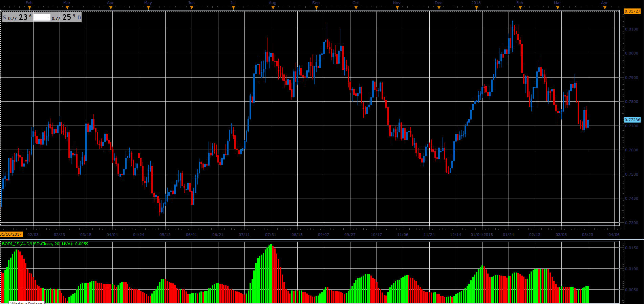Click the 0.7900 price axis label
Image resolution: width=644 pixels, height=304 pixels.
[x=631, y=78]
